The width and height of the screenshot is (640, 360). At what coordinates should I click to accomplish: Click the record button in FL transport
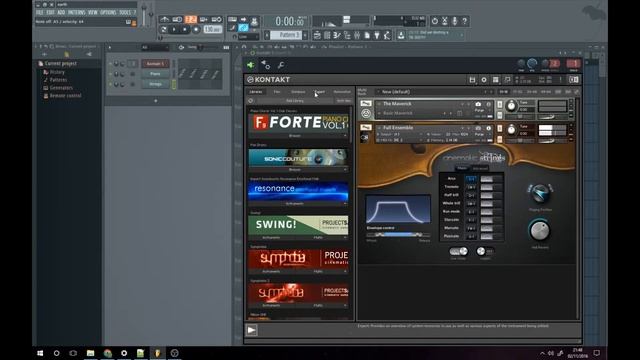click(x=196, y=29)
